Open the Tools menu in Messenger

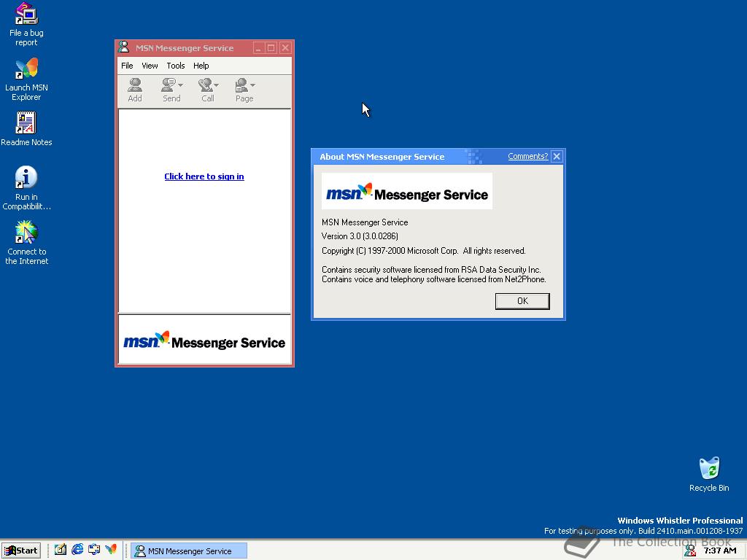tap(175, 66)
